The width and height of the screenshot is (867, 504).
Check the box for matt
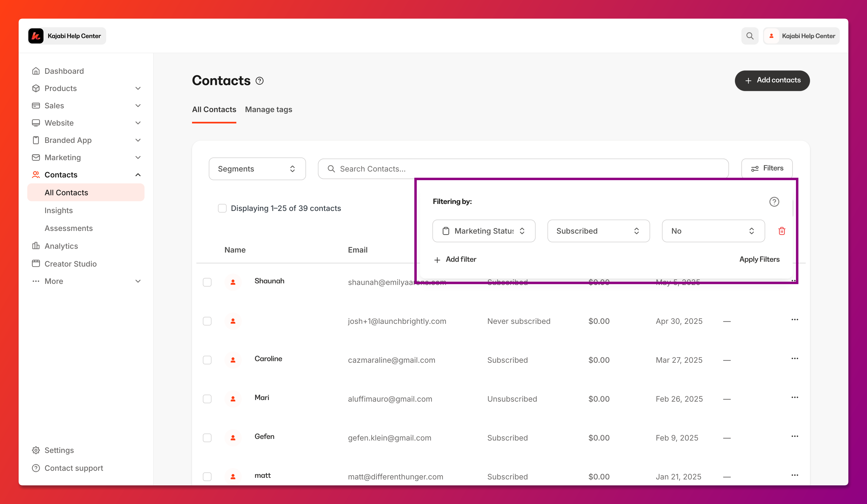207,476
